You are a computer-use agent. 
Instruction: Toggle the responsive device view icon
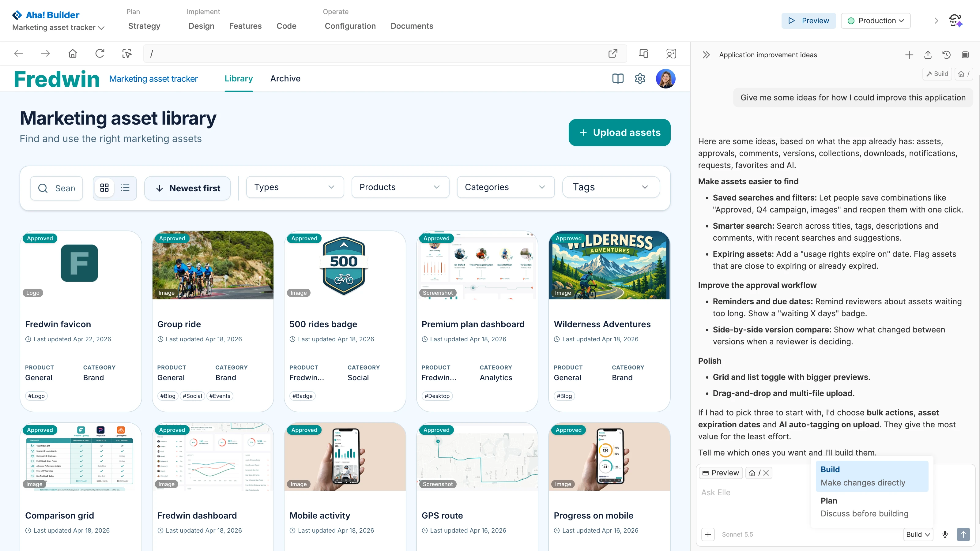644,54
